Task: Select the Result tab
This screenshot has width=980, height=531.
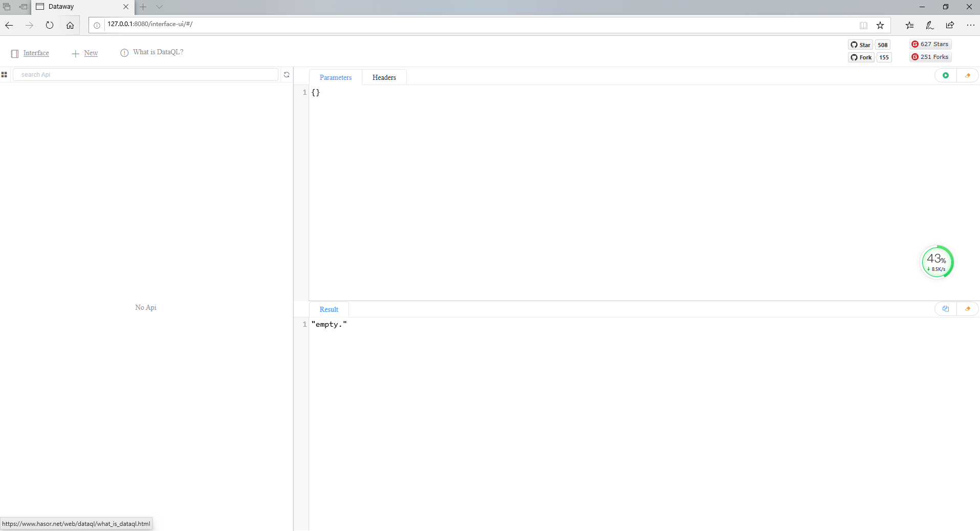Action: [x=329, y=310]
